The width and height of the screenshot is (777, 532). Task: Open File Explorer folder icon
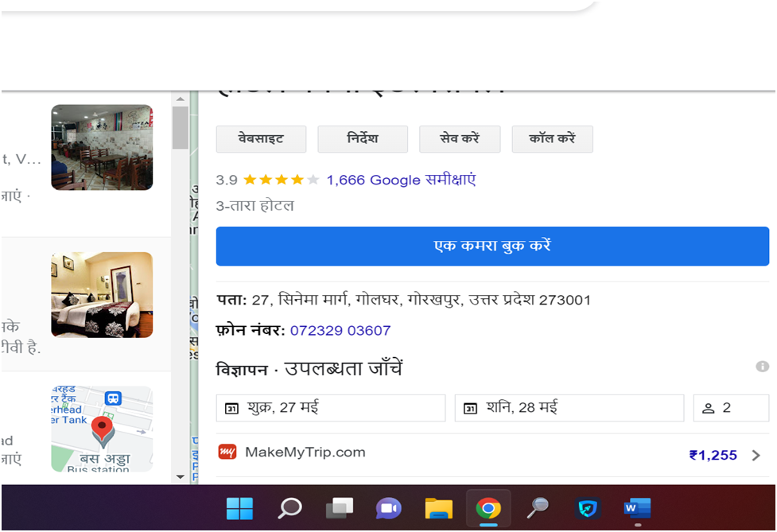(438, 509)
